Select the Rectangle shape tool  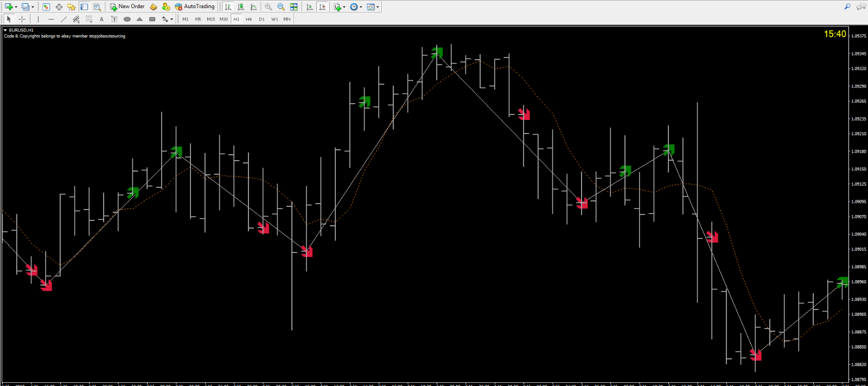pyautogui.click(x=152, y=19)
